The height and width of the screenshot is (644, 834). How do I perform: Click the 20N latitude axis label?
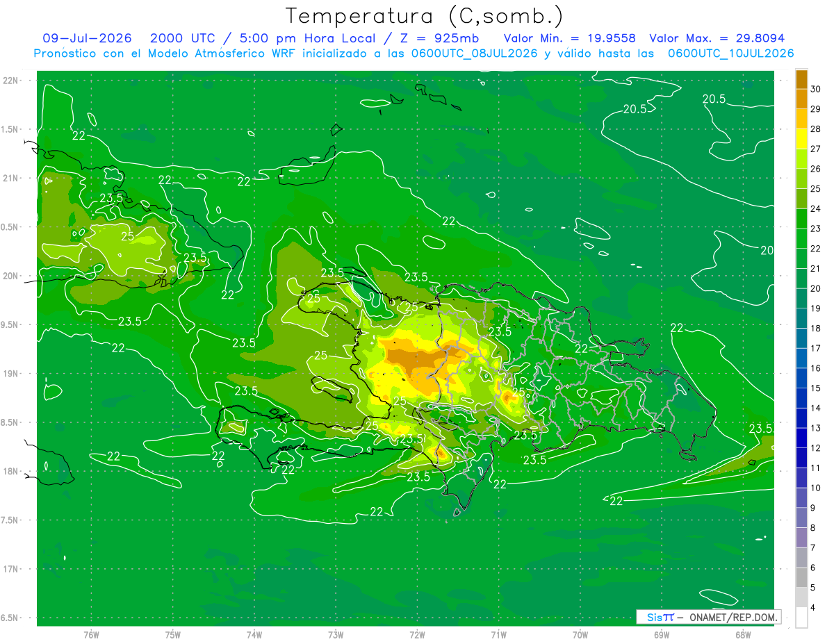tap(11, 276)
